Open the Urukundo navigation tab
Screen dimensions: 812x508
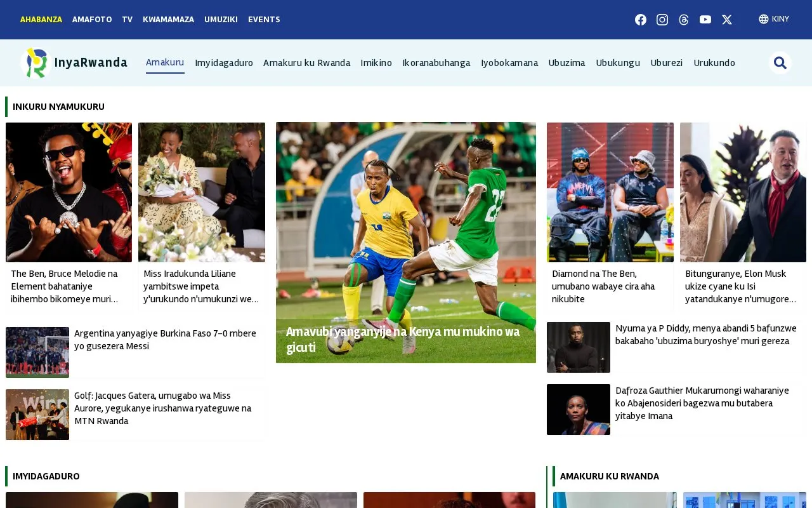click(x=714, y=63)
